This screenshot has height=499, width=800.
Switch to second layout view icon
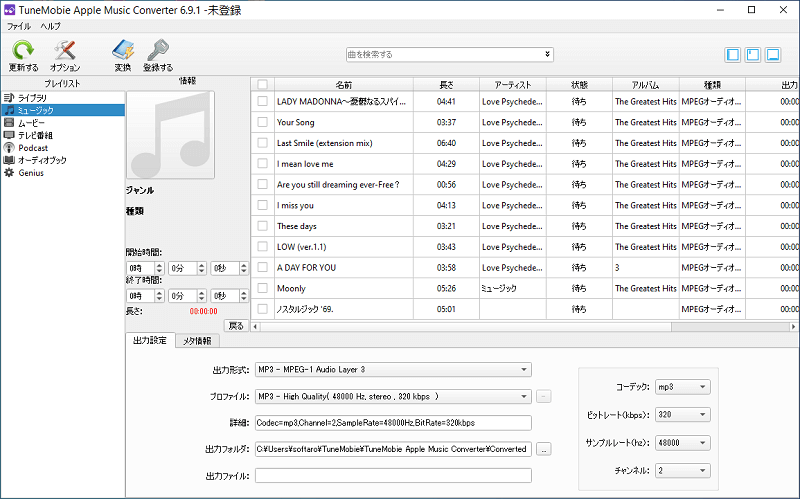[753, 55]
